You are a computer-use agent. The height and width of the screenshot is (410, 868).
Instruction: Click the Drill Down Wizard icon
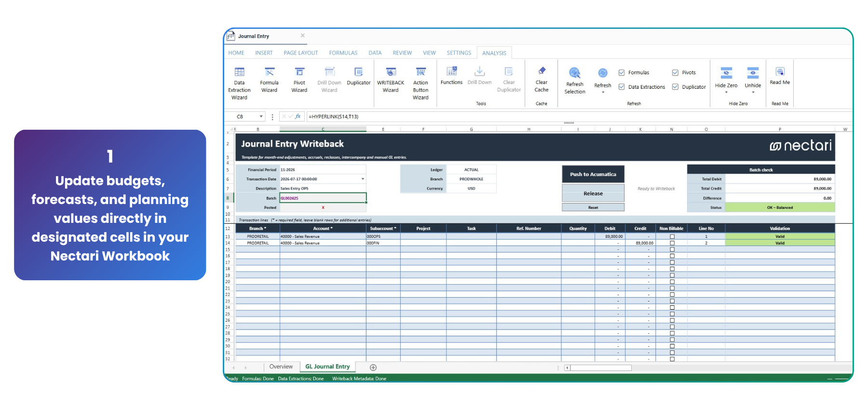tap(329, 72)
